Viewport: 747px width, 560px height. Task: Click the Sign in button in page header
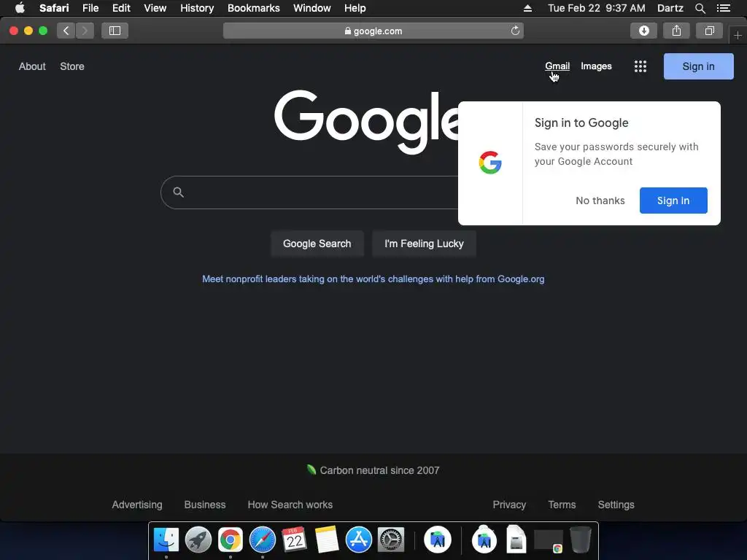point(698,66)
